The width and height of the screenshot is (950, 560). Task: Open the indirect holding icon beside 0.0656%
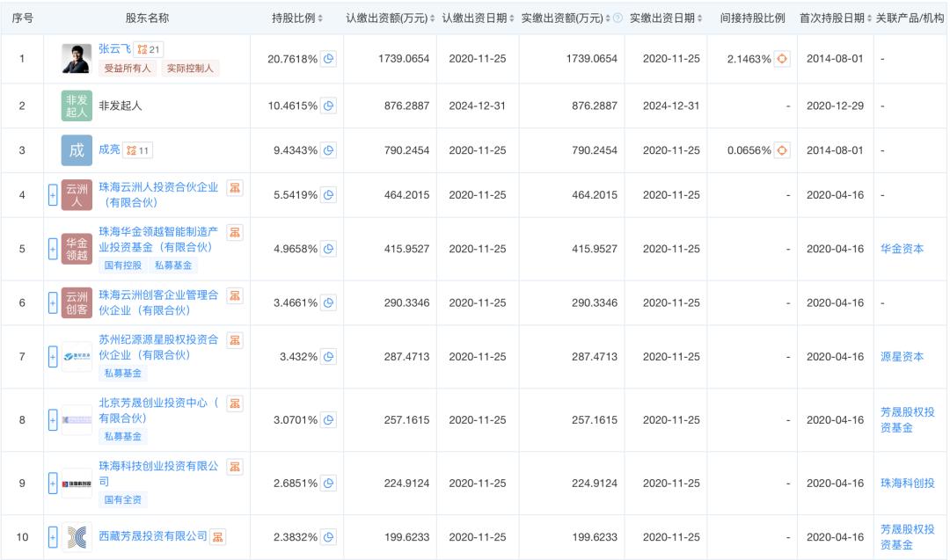coord(782,150)
